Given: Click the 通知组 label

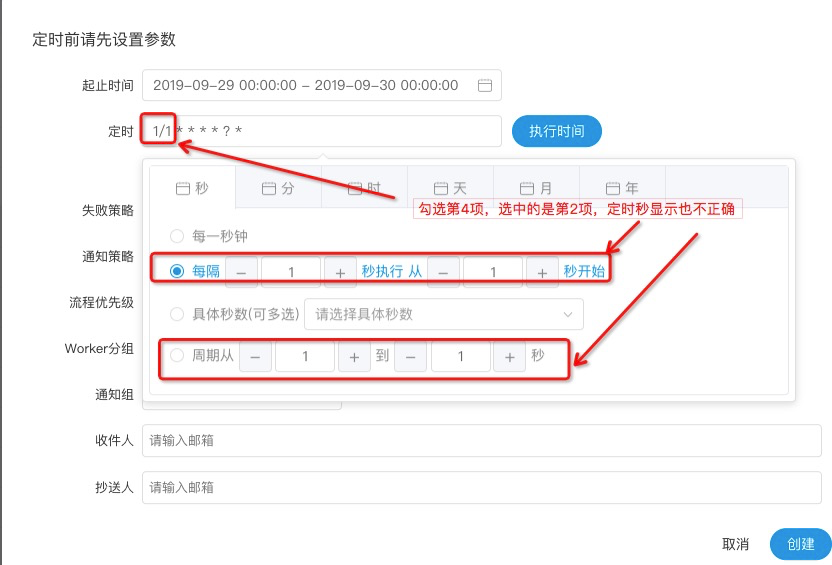Looking at the screenshot, I should pos(114,394).
